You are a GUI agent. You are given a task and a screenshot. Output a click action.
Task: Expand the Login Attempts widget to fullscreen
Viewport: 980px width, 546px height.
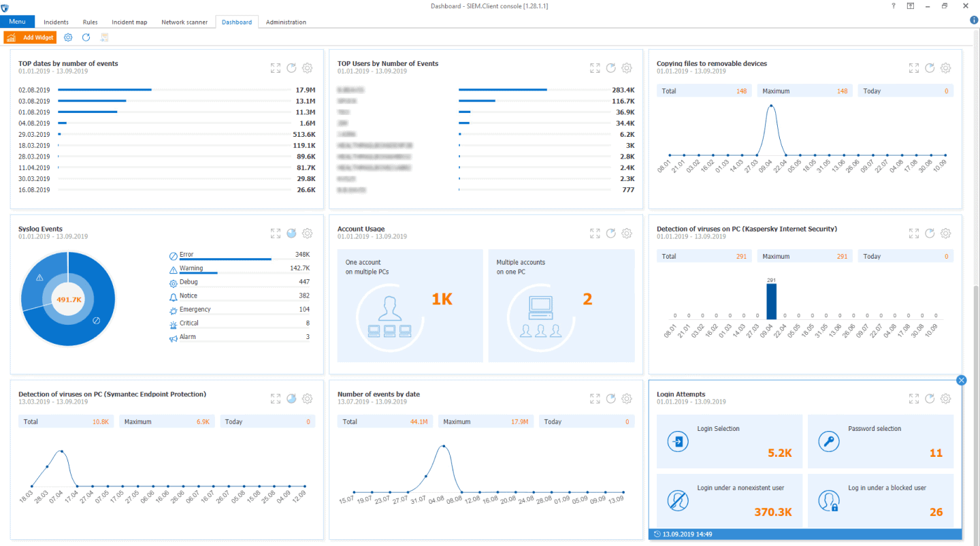point(914,399)
